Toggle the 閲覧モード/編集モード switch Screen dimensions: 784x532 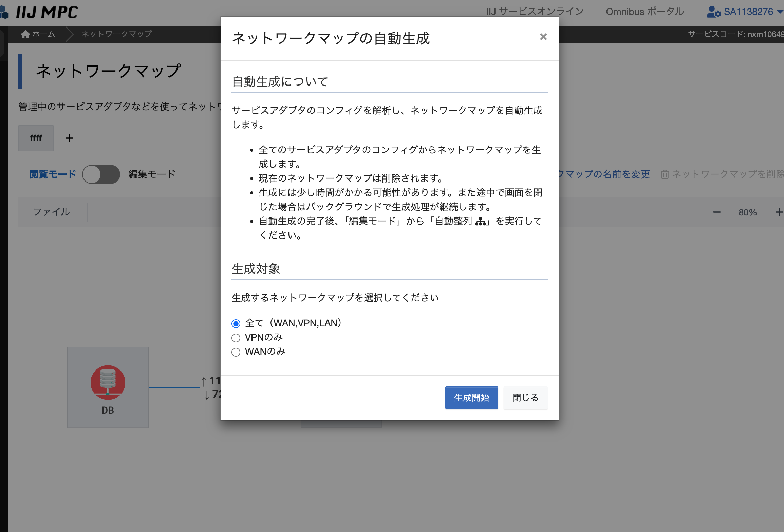(101, 174)
